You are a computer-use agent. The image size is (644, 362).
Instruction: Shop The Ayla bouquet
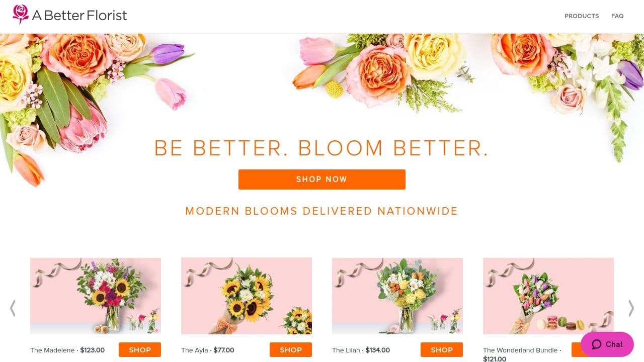click(x=290, y=349)
